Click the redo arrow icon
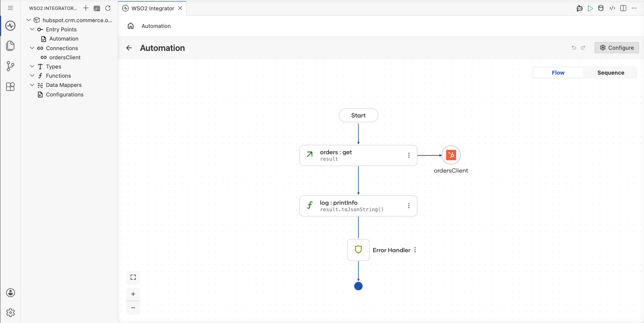This screenshot has height=323, width=644. 583,48
